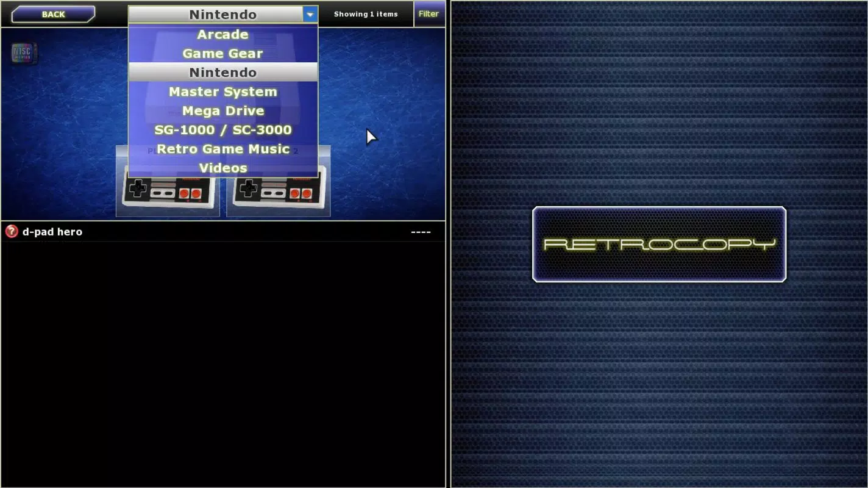Choose Arcade from the system list
Screen dimensions: 868x488
(x=223, y=34)
